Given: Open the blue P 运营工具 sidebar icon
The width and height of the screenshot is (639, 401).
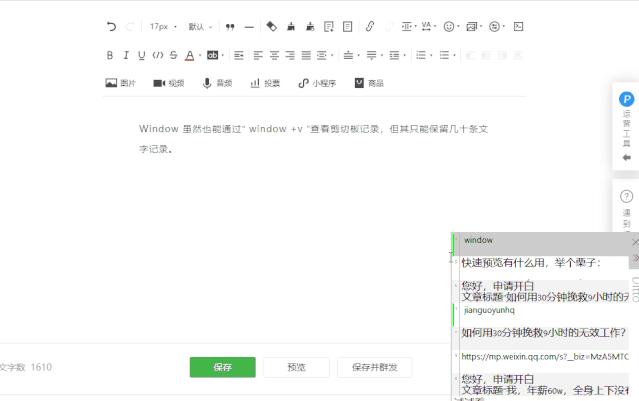Looking at the screenshot, I should tap(626, 99).
